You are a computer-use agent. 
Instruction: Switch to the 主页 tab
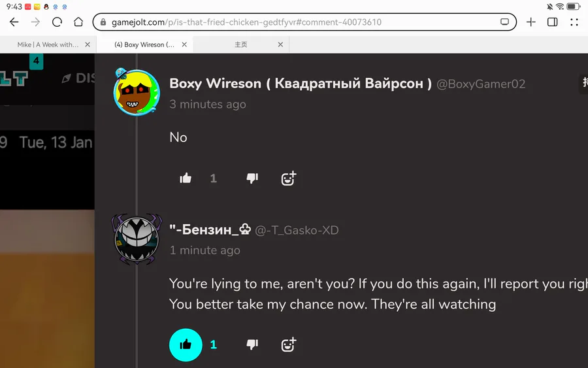(x=240, y=44)
